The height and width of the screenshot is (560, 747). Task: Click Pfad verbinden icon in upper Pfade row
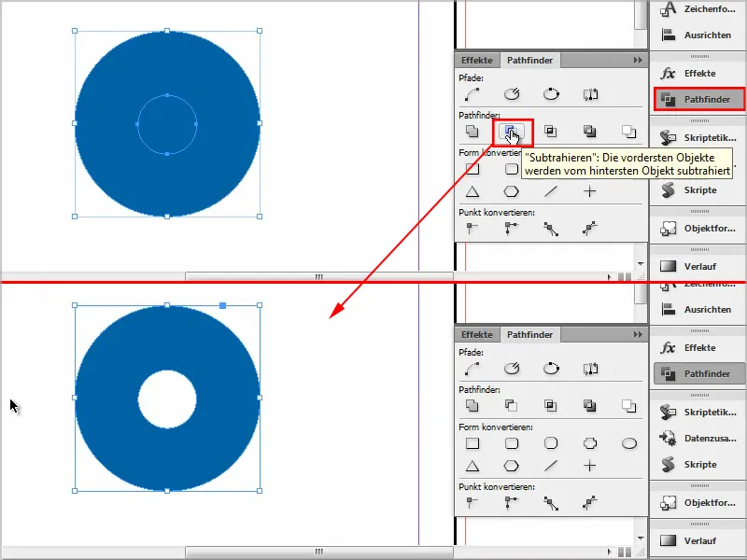click(x=472, y=94)
